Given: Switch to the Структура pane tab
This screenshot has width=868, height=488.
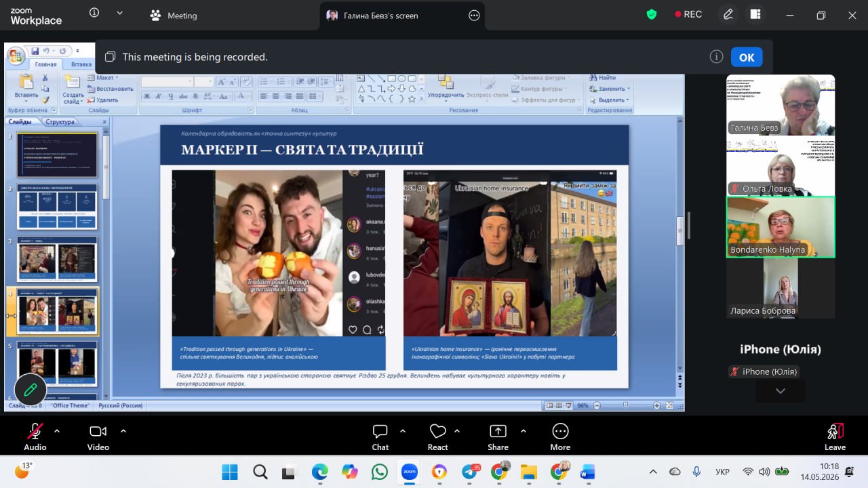Looking at the screenshot, I should coord(60,122).
